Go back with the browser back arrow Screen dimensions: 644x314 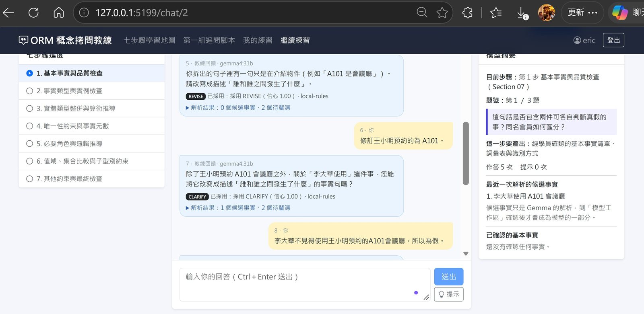click(8, 13)
